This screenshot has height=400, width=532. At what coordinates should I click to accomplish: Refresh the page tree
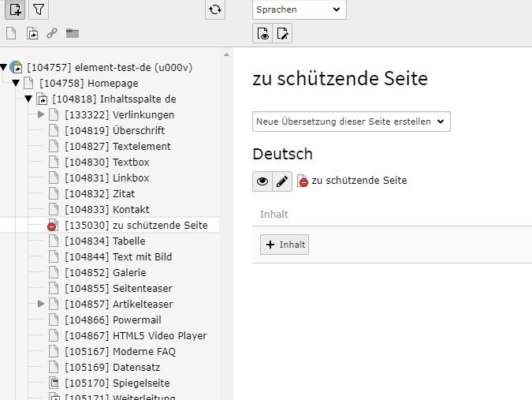pyautogui.click(x=214, y=10)
